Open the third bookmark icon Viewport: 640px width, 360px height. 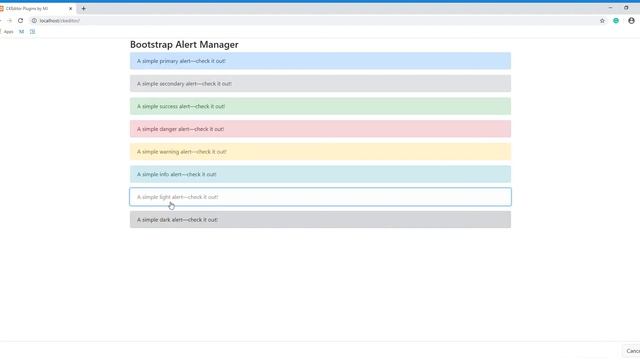pos(32,31)
